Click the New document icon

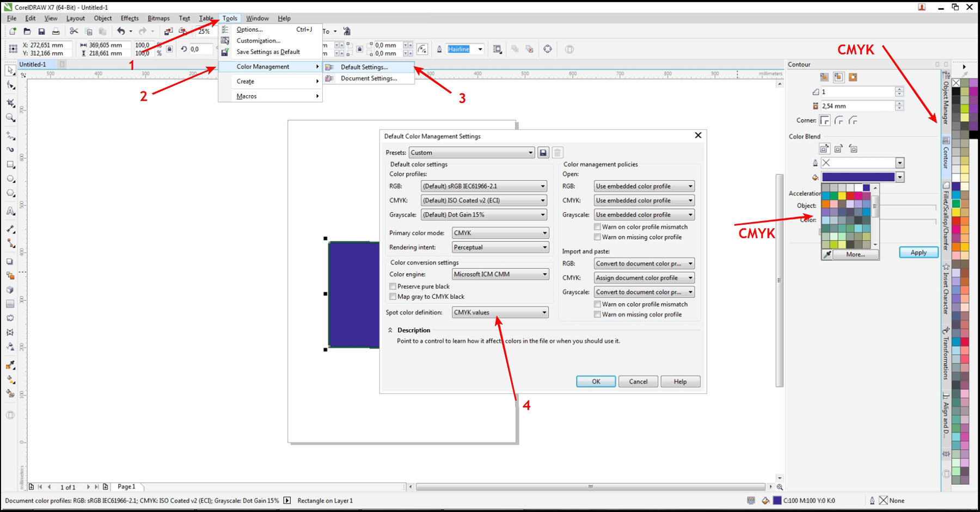[x=13, y=32]
